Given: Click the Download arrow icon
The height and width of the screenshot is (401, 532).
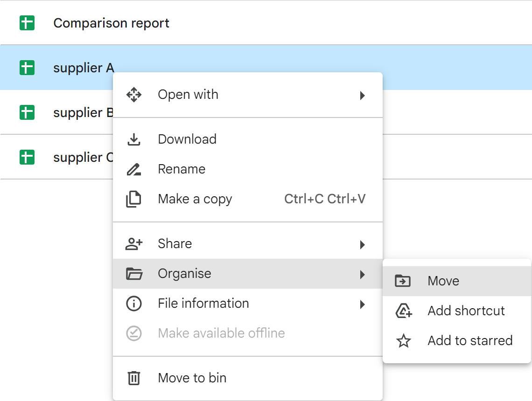Looking at the screenshot, I should pyautogui.click(x=134, y=139).
